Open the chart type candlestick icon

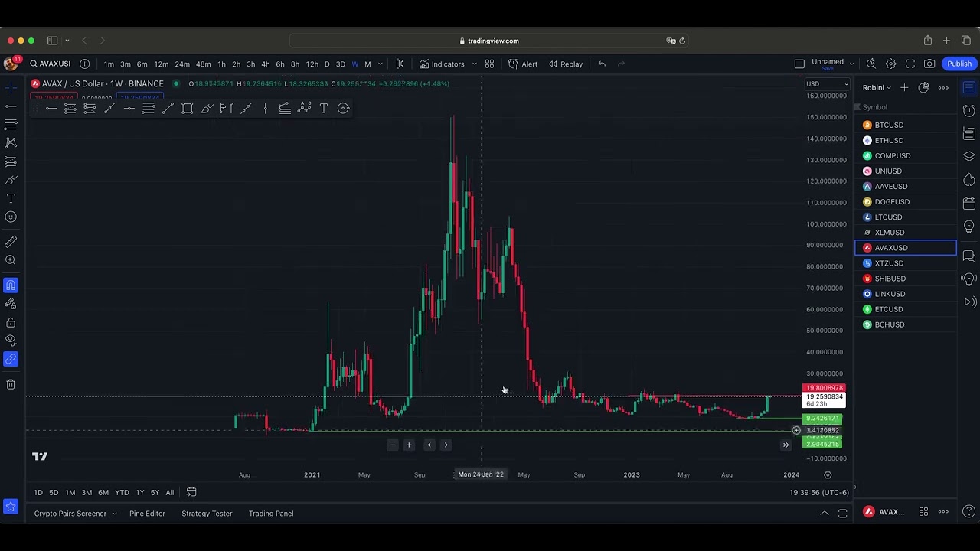click(x=400, y=64)
